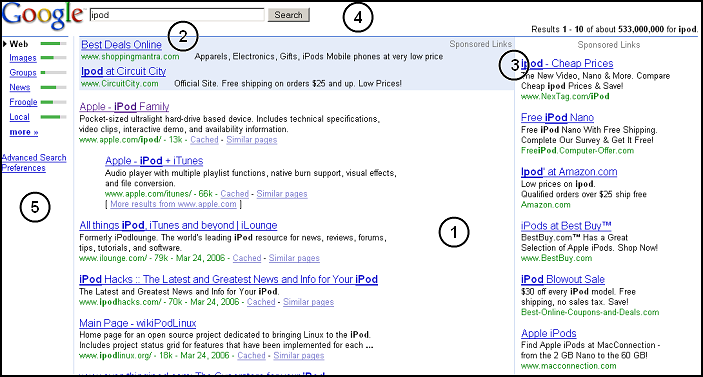Open Ipod - Cheap Prices ad
703x377 pixels.
[567, 64]
